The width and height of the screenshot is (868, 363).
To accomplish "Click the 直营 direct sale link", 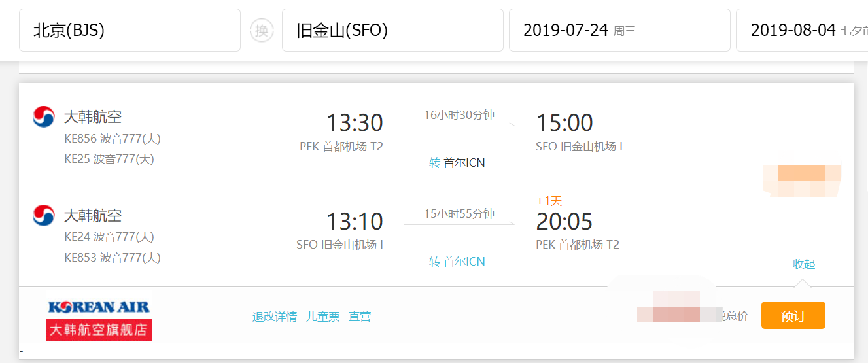I will tap(360, 317).
